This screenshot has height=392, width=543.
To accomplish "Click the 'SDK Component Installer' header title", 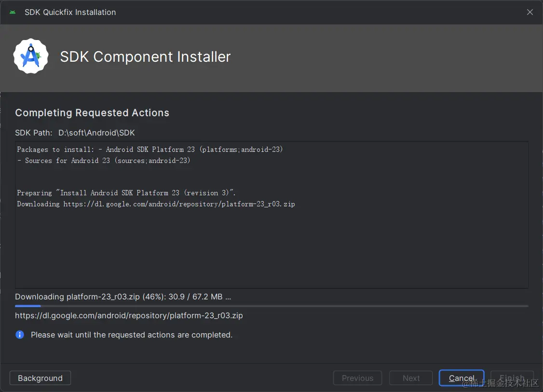I will point(145,57).
